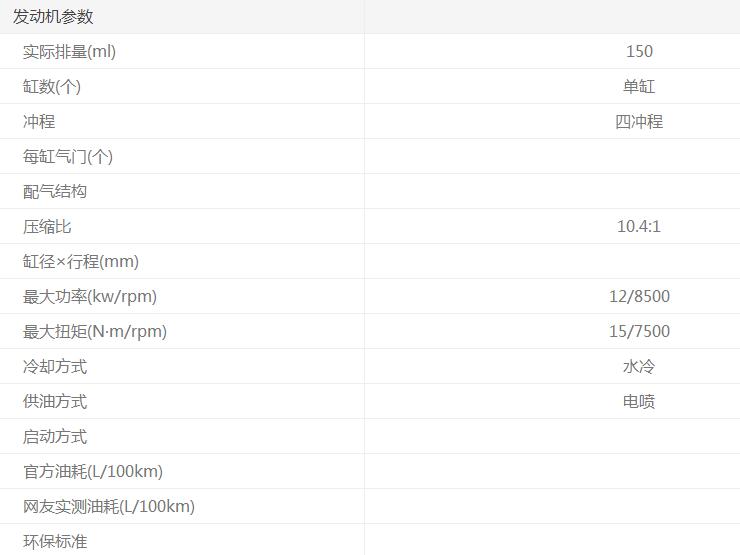Click the compression ratio value 10.4:1
This screenshot has width=740, height=555.
(639, 226)
